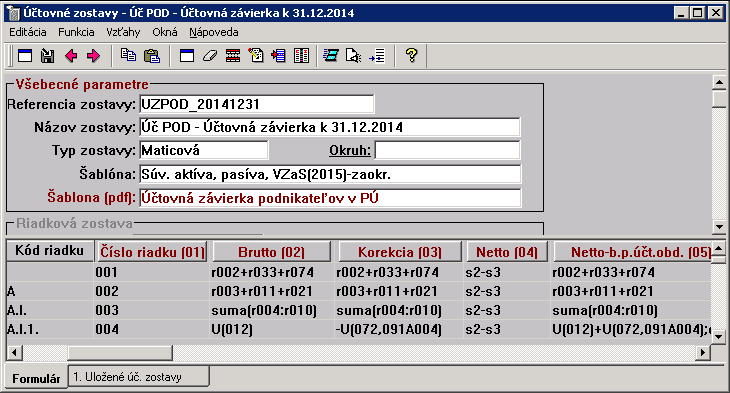Image resolution: width=730 pixels, height=393 pixels.
Task: Click the Okruh link label
Action: (x=350, y=150)
